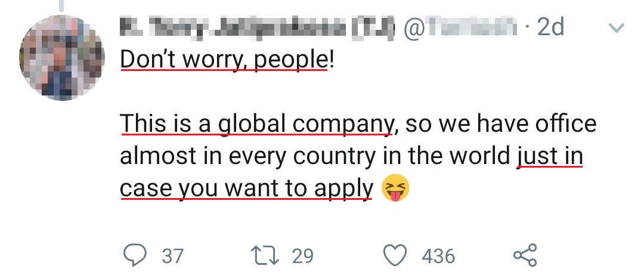Click the underlined "case you want to apply" text
644x275 pixels.
246,189
